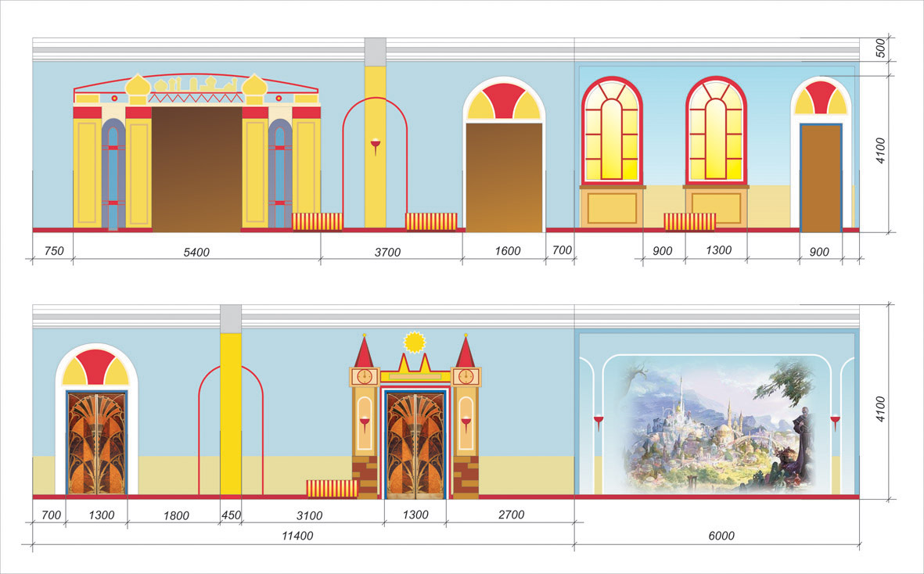Click the 1300 label next to 2700
924x574 pixels.
pyautogui.click(x=415, y=515)
